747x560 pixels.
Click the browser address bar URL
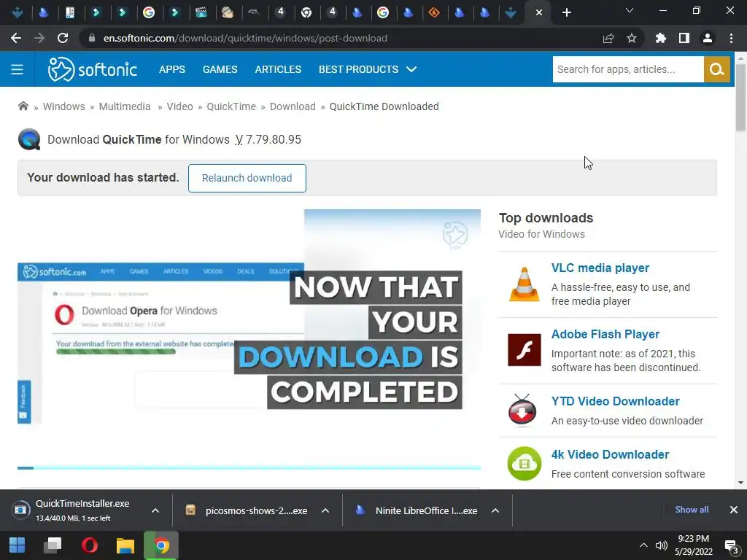(x=245, y=38)
